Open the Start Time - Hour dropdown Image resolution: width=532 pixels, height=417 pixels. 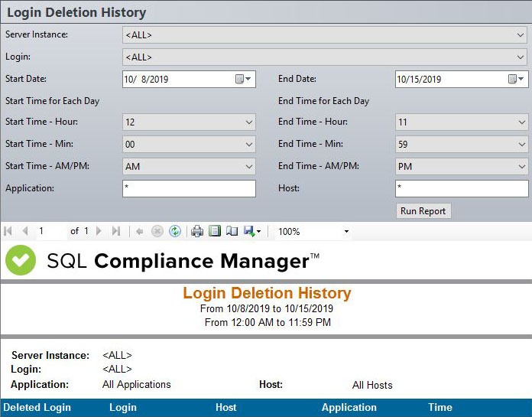click(249, 122)
